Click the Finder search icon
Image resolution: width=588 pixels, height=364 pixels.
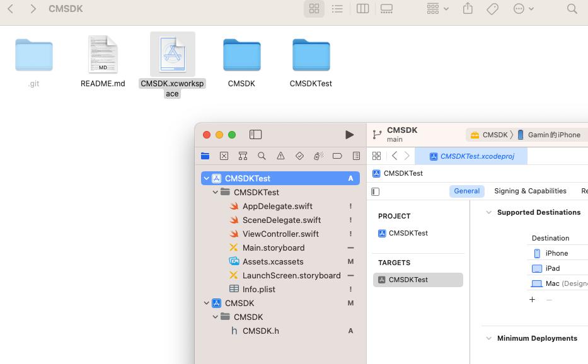click(572, 9)
